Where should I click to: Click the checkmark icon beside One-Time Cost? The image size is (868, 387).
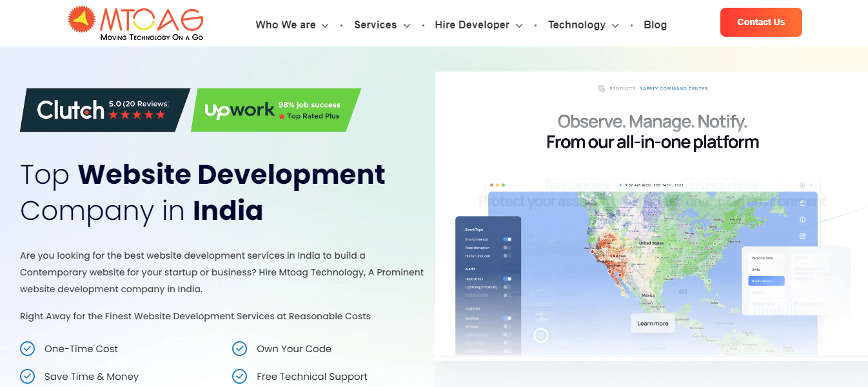27,349
